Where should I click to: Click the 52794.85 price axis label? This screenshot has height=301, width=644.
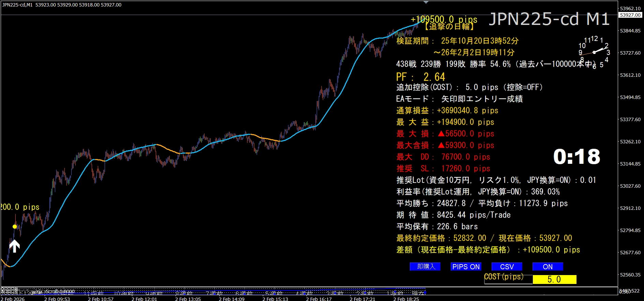click(x=630, y=230)
